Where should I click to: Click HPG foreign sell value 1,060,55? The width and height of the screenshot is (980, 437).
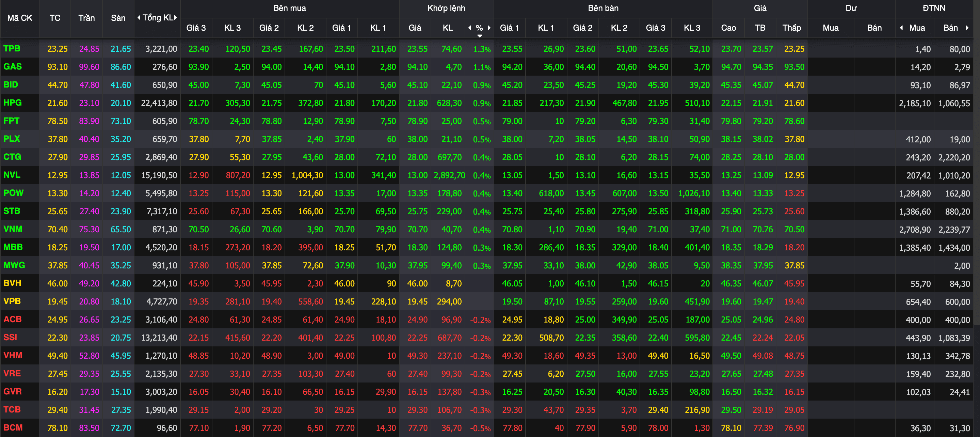point(954,103)
